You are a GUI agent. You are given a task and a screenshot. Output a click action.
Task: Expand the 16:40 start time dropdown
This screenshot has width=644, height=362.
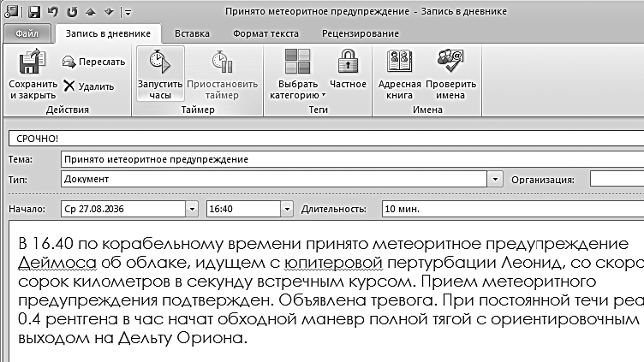click(x=287, y=209)
